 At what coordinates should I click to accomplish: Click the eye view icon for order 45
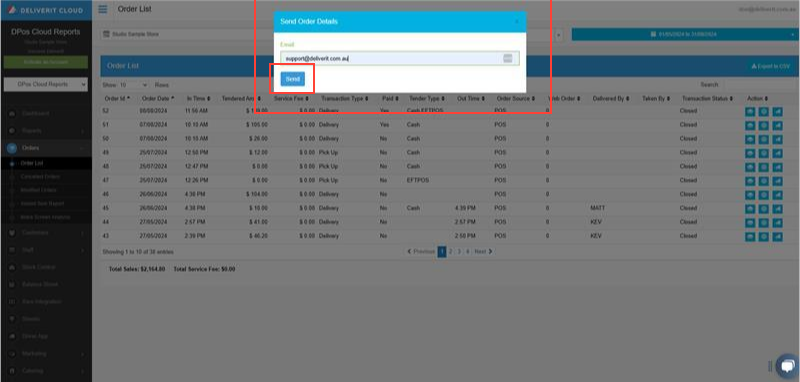(750, 209)
